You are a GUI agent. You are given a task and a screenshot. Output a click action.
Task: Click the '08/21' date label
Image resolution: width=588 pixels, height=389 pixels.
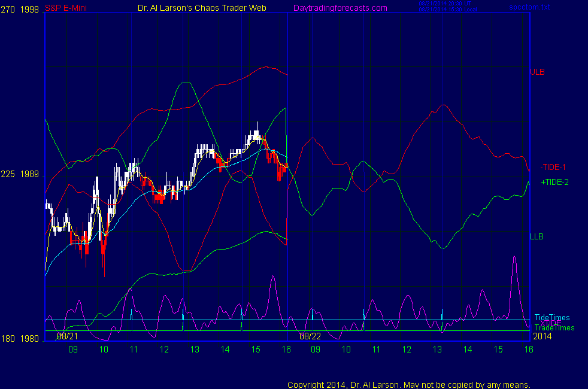pyautogui.click(x=68, y=336)
